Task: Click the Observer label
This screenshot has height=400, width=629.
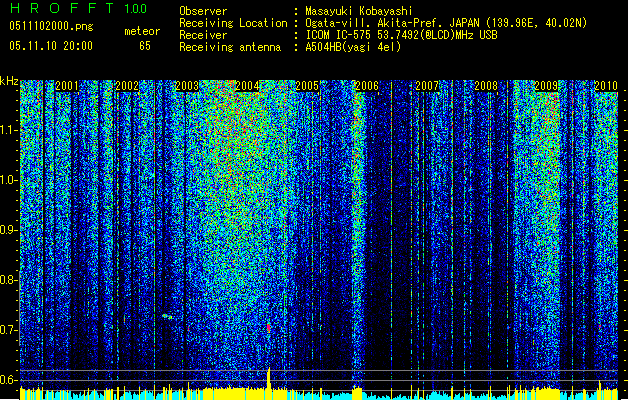Action: pos(203,11)
